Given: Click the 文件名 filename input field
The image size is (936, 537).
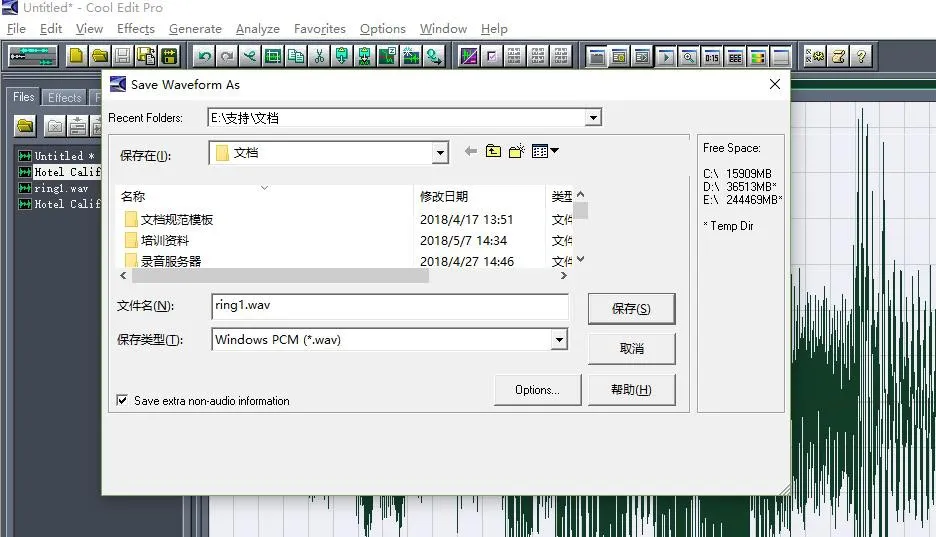Looking at the screenshot, I should tap(390, 306).
